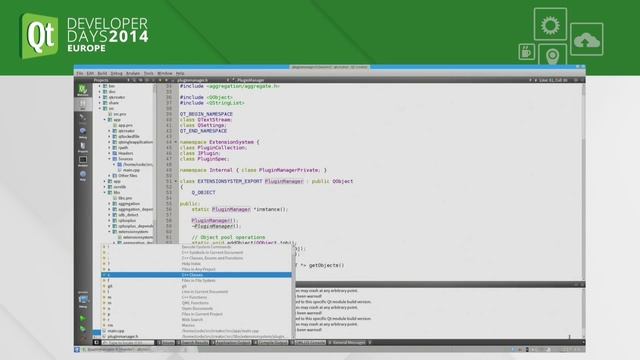This screenshot has width=640, height=360.
Task: Choose the highlighted C++ Classes locator filter
Action: (x=196, y=275)
